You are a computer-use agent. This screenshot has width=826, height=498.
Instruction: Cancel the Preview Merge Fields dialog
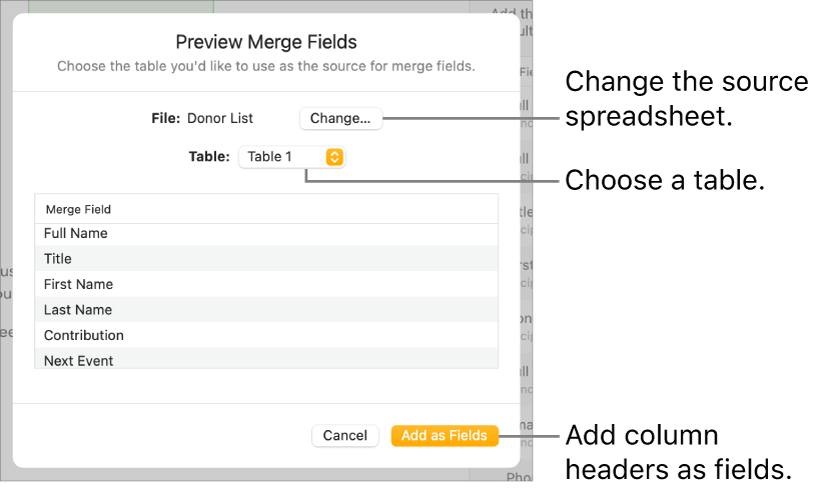345,436
